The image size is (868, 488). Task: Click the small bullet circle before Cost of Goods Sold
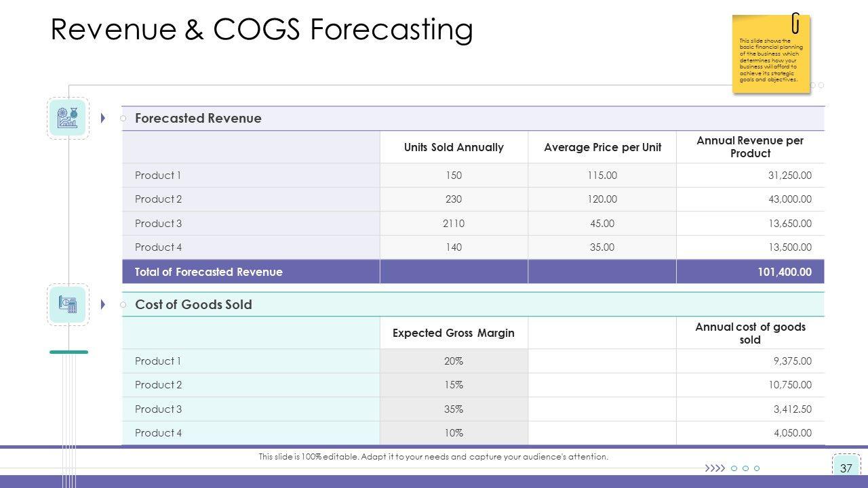(x=123, y=305)
